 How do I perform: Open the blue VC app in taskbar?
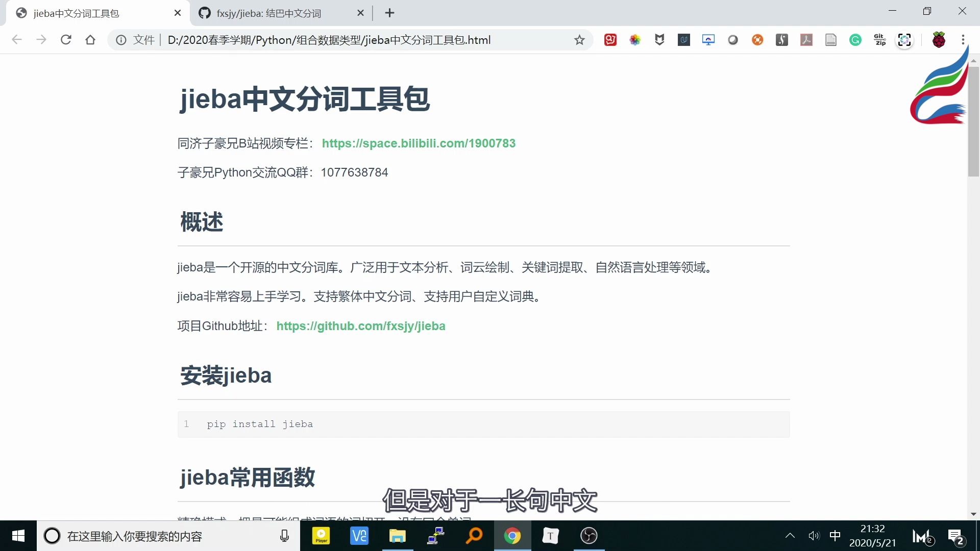pyautogui.click(x=359, y=536)
